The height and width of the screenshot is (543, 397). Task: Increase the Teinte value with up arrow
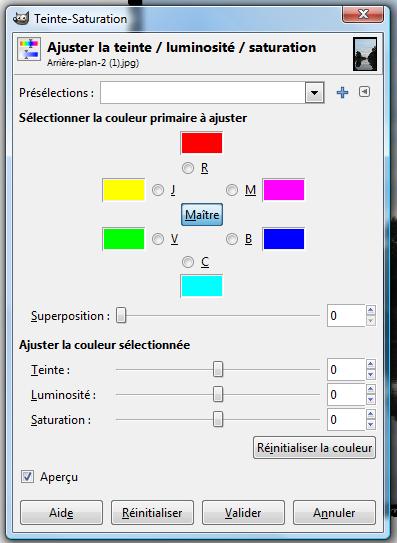371,364
